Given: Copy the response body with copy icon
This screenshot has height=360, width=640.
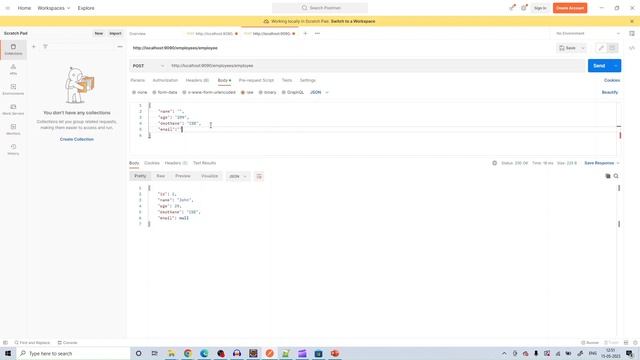Looking at the screenshot, I should click(608, 176).
